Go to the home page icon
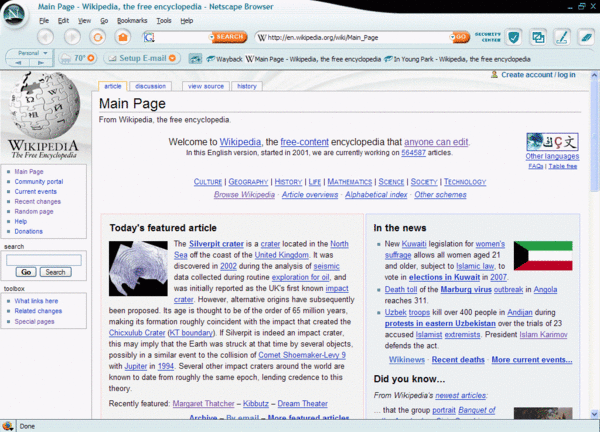The width and height of the screenshot is (600, 432). (123, 37)
